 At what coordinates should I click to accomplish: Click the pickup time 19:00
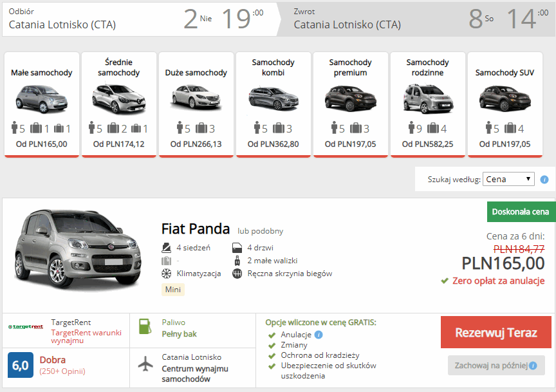[x=243, y=19]
